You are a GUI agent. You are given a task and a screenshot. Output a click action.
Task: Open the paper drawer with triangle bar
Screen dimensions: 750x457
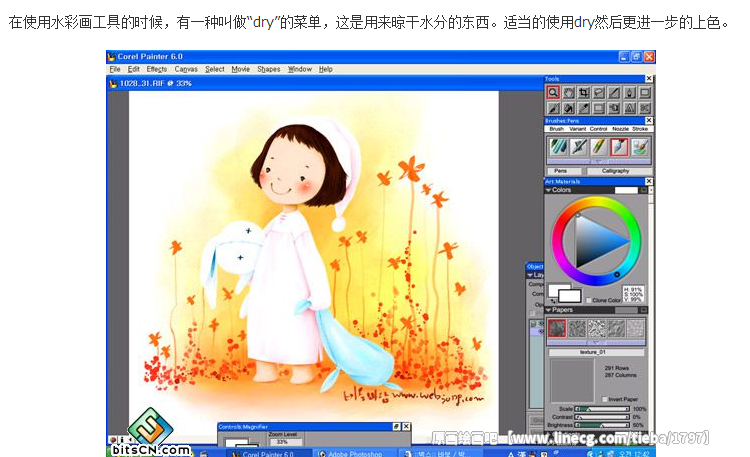pyautogui.click(x=596, y=343)
